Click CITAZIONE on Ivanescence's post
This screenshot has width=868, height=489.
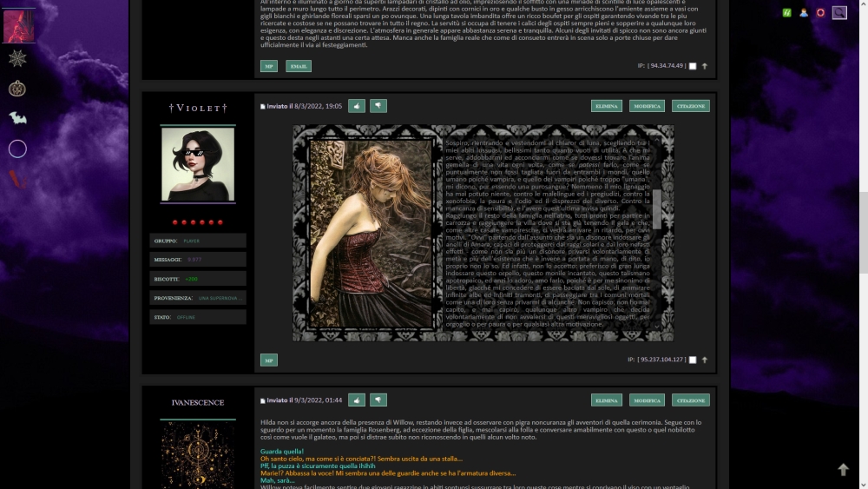[x=690, y=400]
